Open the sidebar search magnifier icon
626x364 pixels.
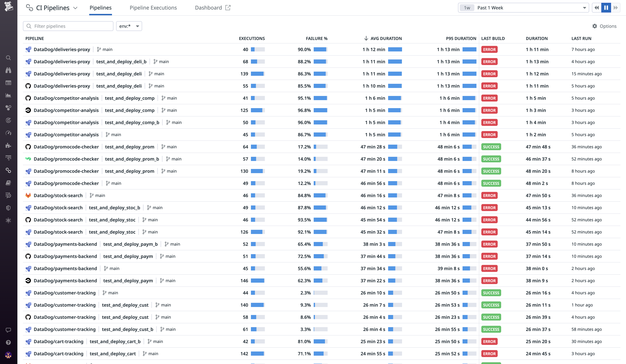[8, 58]
